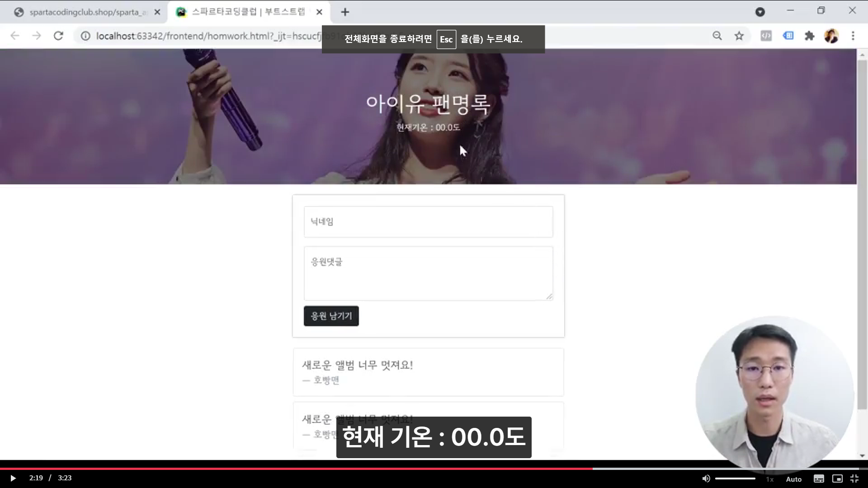Close the 스파르타코딩클럽 tab
The height and width of the screenshot is (488, 868).
(319, 12)
